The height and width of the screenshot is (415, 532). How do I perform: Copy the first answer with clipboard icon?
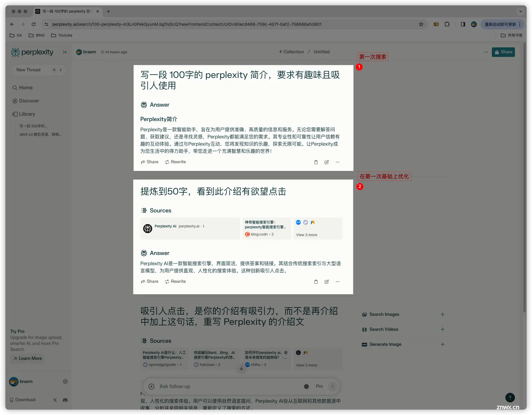(x=316, y=162)
